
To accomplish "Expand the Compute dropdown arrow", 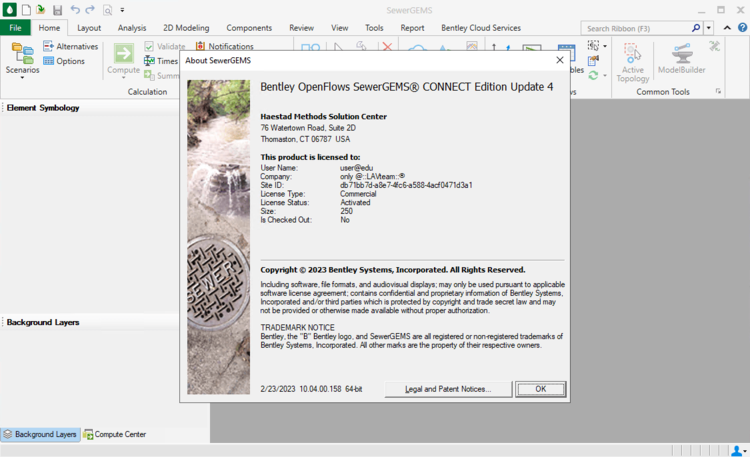I will click(123, 78).
